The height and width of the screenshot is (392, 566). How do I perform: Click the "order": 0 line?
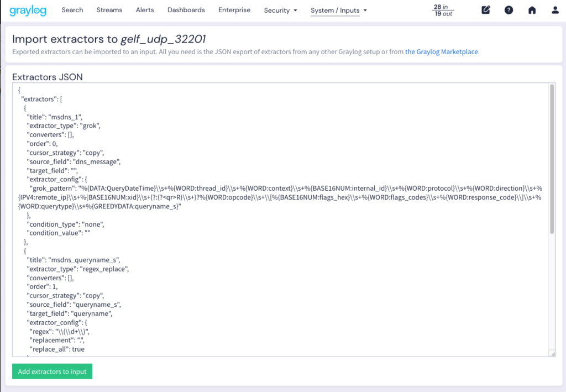[42, 144]
